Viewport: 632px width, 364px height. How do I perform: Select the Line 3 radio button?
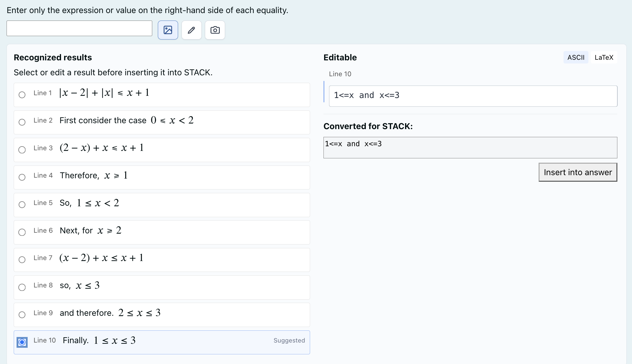tap(22, 150)
